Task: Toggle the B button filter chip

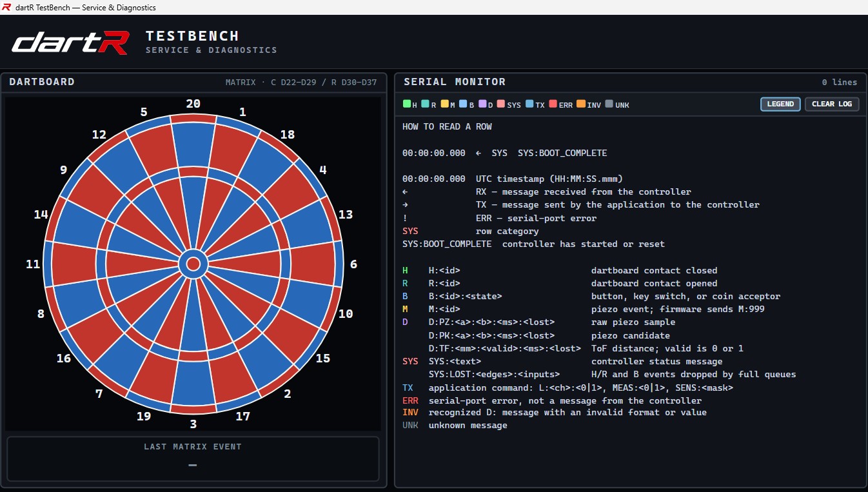Action: pos(467,104)
